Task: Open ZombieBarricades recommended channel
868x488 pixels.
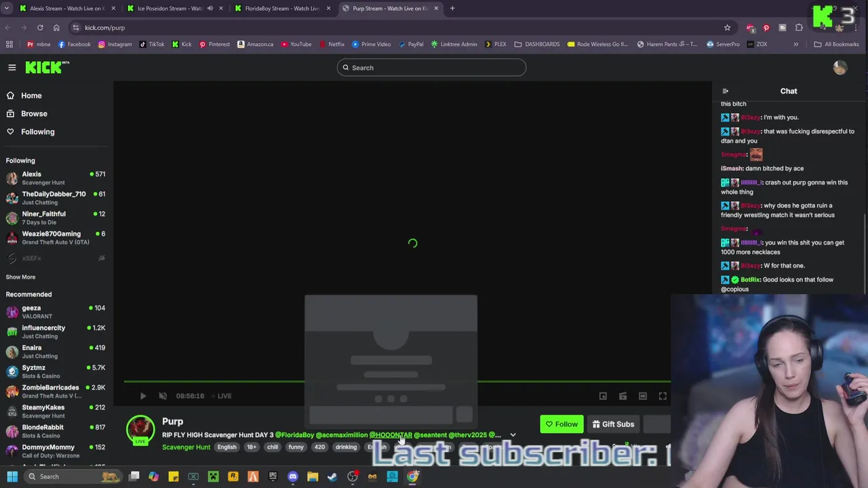Action: 56,391
